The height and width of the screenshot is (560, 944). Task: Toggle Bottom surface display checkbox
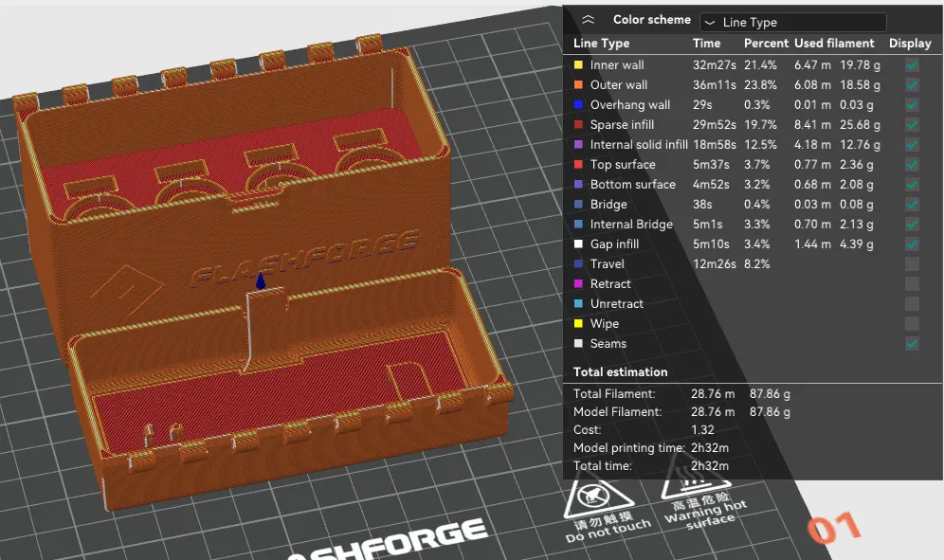pyautogui.click(x=912, y=184)
